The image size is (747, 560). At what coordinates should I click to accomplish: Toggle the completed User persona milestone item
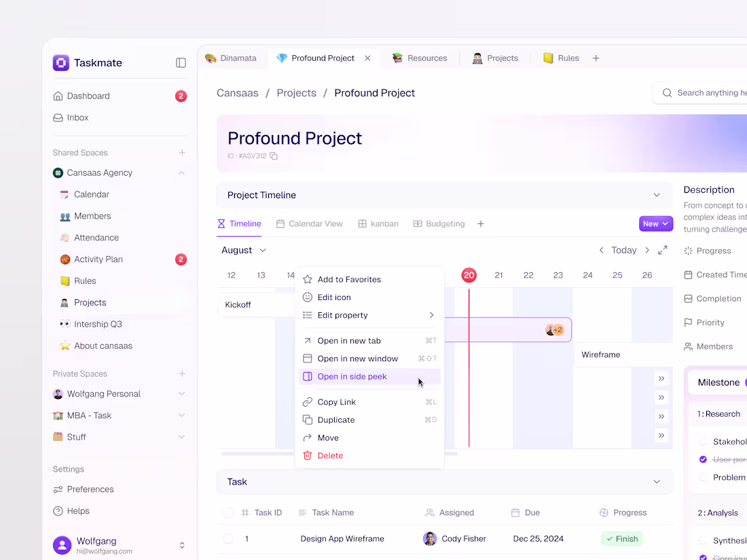coord(702,460)
